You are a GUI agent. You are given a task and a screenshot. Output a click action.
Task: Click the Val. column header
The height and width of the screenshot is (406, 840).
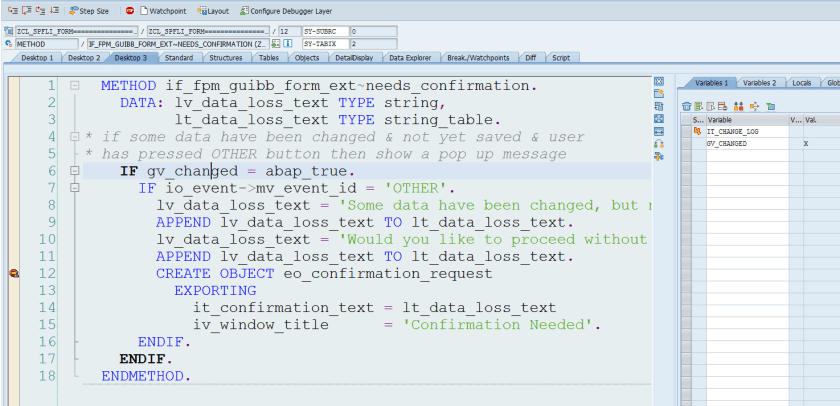pos(821,120)
